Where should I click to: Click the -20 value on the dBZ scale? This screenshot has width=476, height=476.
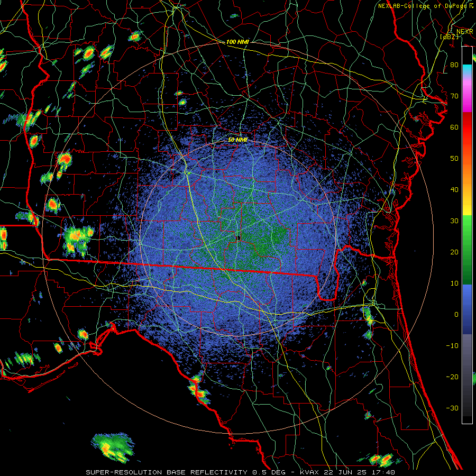(x=452, y=377)
